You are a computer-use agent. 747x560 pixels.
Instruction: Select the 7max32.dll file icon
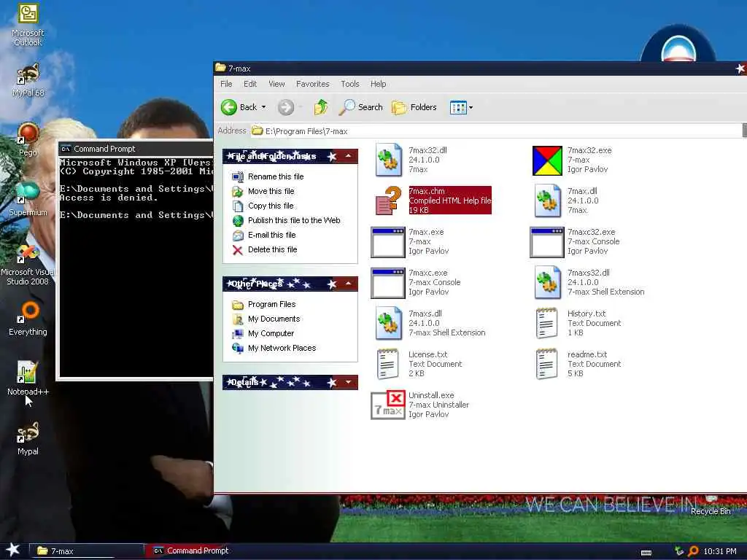click(x=388, y=160)
